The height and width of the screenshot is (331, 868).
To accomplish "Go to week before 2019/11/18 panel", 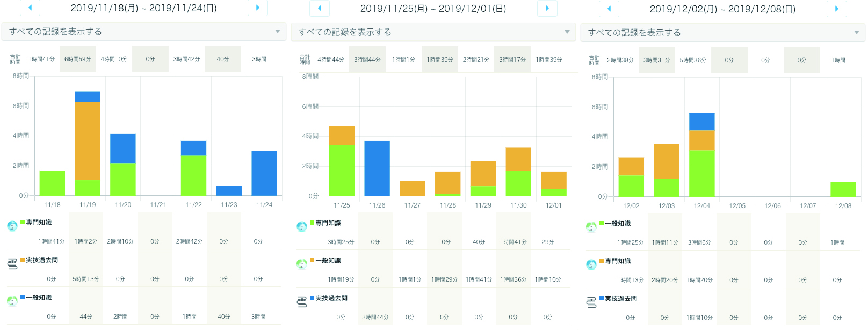I will point(30,8).
